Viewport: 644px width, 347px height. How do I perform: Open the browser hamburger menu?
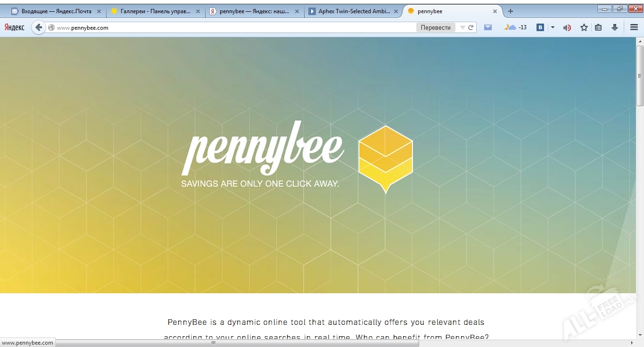pyautogui.click(x=634, y=27)
